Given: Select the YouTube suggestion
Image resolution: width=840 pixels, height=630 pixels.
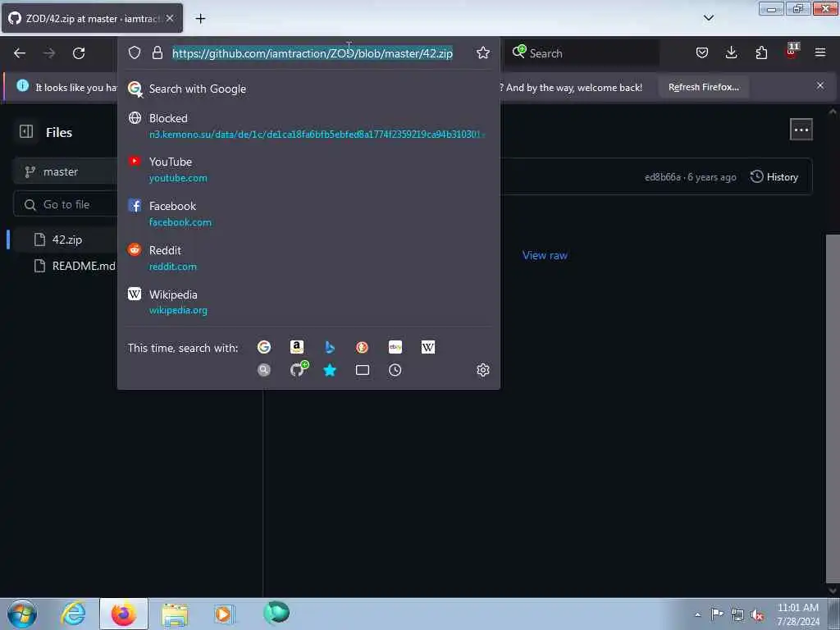Looking at the screenshot, I should (x=308, y=169).
